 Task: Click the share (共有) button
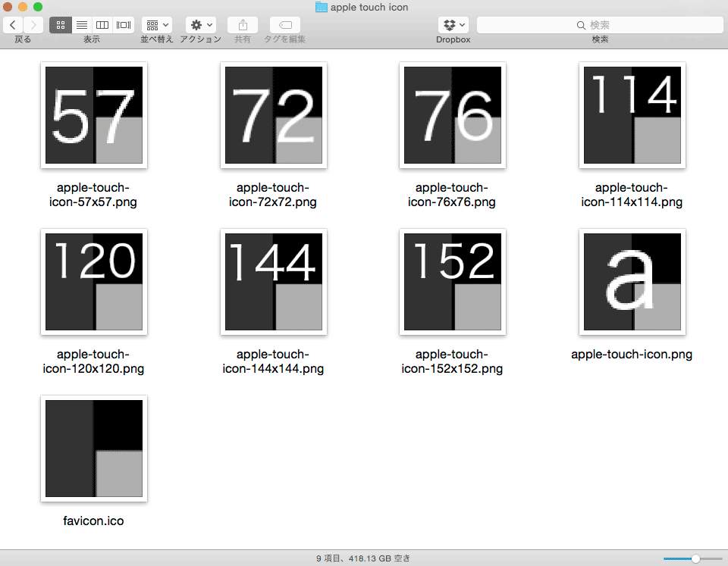(243, 25)
